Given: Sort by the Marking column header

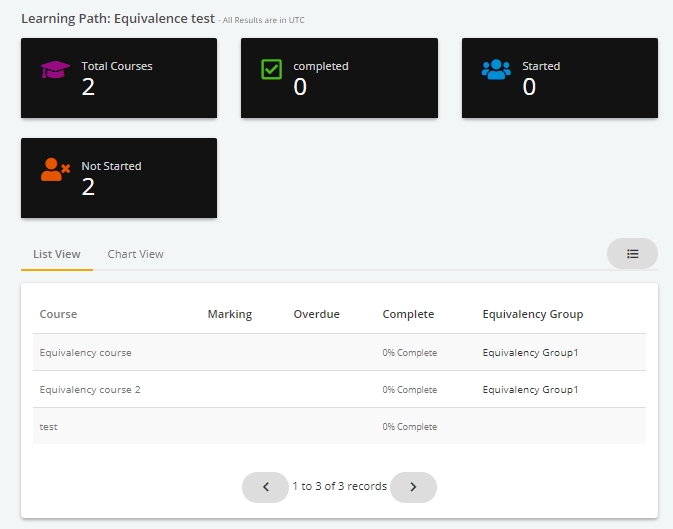Looking at the screenshot, I should click(x=230, y=314).
